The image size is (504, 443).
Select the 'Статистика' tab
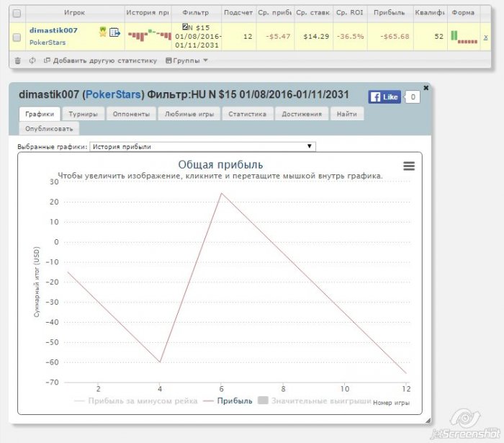(x=247, y=114)
